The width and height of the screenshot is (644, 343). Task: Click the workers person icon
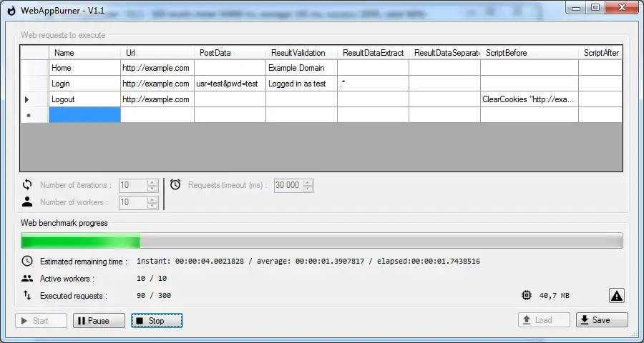tap(27, 202)
